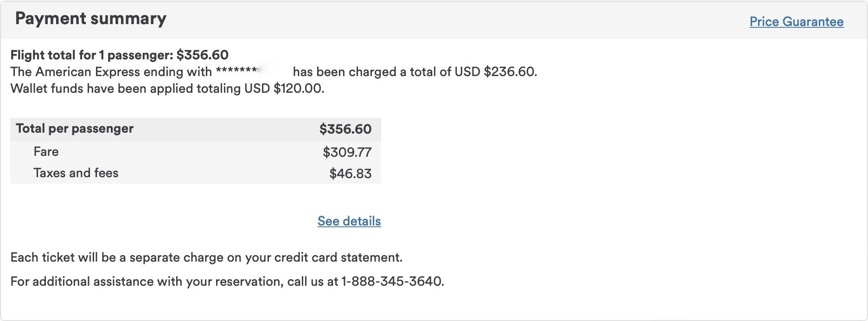Image resolution: width=868 pixels, height=321 pixels.
Task: Click the separate charge per ticket notice
Action: (x=206, y=257)
